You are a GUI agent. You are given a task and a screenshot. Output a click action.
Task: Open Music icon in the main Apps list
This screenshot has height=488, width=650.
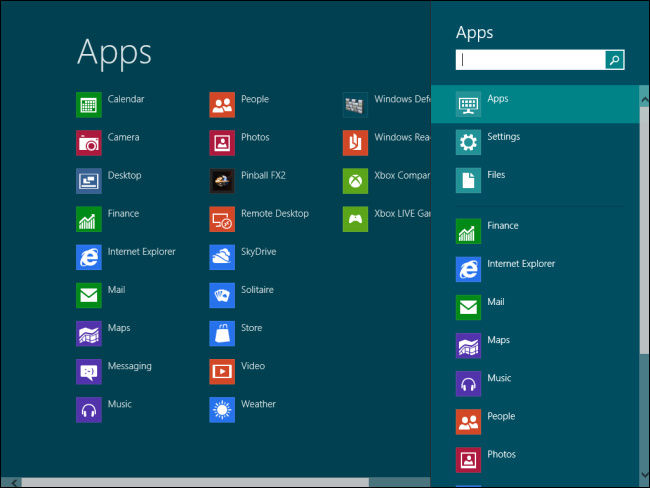click(x=89, y=410)
